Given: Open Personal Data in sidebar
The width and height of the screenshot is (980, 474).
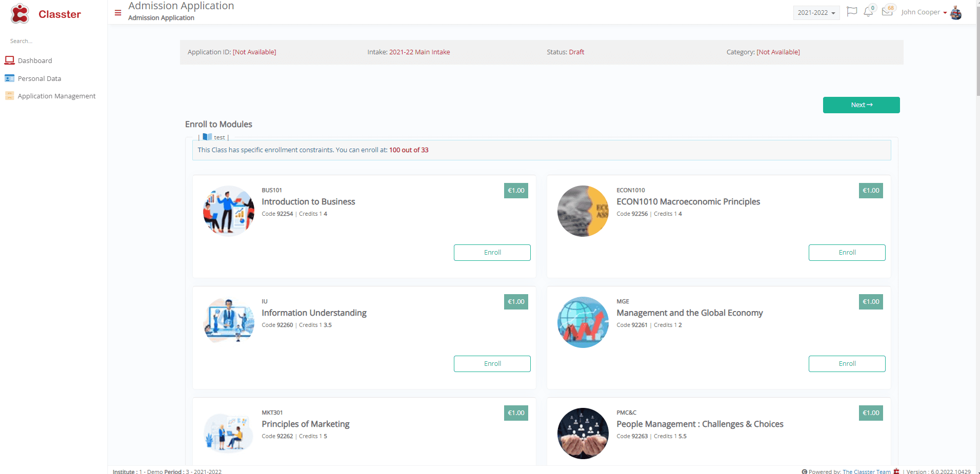Looking at the screenshot, I should tap(39, 78).
